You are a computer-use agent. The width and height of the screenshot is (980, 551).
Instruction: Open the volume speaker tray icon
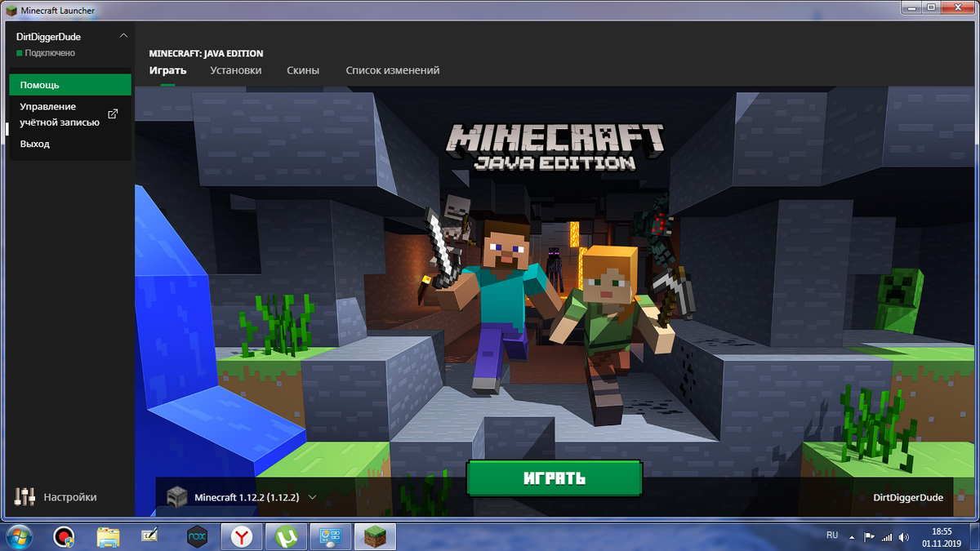[904, 537]
